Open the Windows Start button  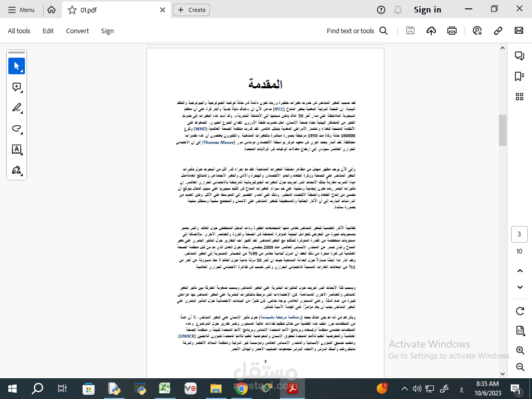(x=12, y=389)
